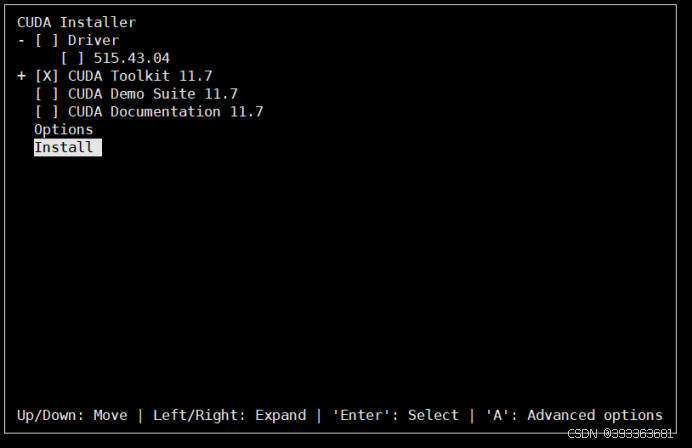Image resolution: width=692 pixels, height=448 pixels.
Task: Click the 515.43.04 version label
Action: pyautogui.click(x=132, y=58)
